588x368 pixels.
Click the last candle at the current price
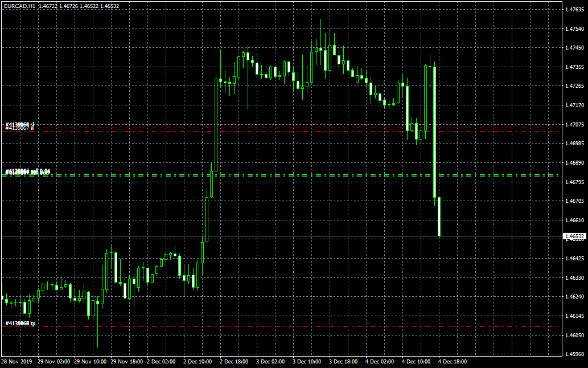pyautogui.click(x=439, y=216)
